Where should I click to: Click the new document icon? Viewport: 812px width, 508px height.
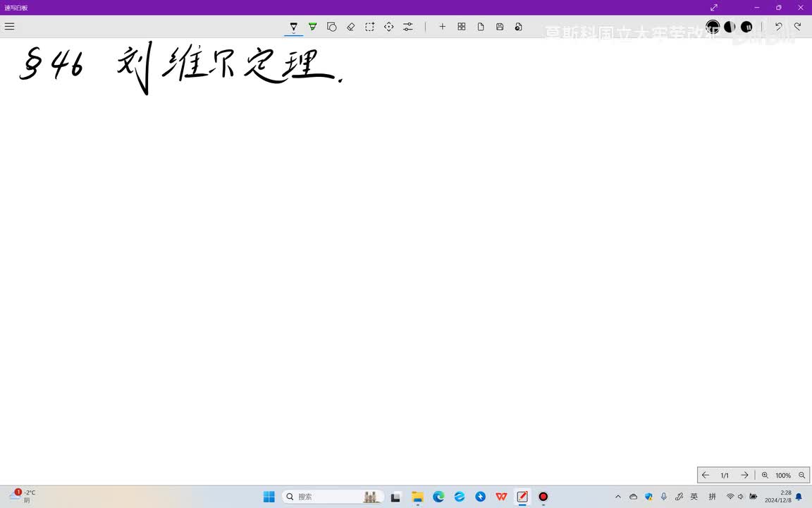click(481, 26)
